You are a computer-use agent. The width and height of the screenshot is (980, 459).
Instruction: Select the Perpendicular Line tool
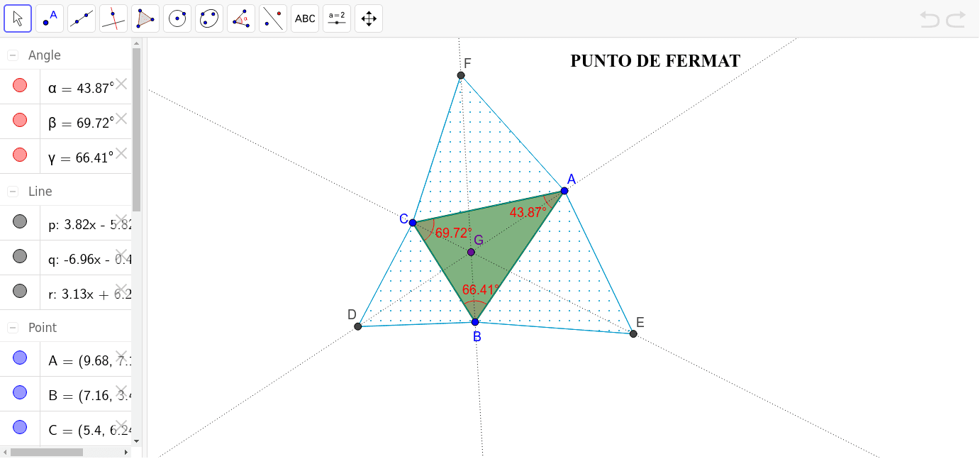click(x=113, y=18)
